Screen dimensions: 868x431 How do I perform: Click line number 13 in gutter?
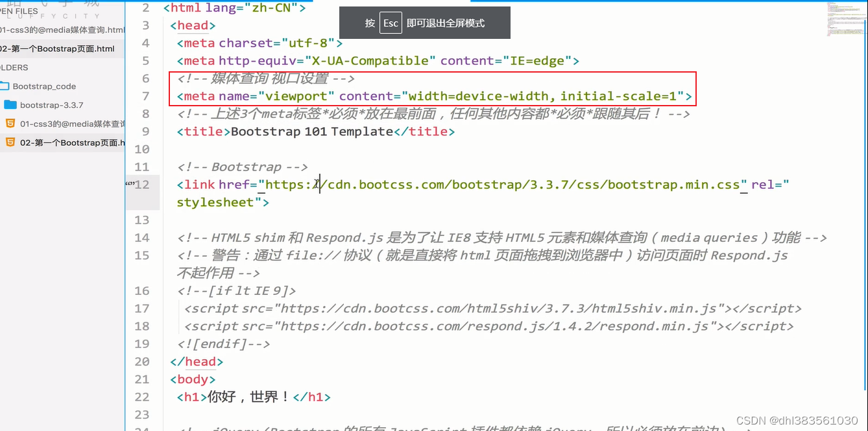pyautogui.click(x=142, y=220)
